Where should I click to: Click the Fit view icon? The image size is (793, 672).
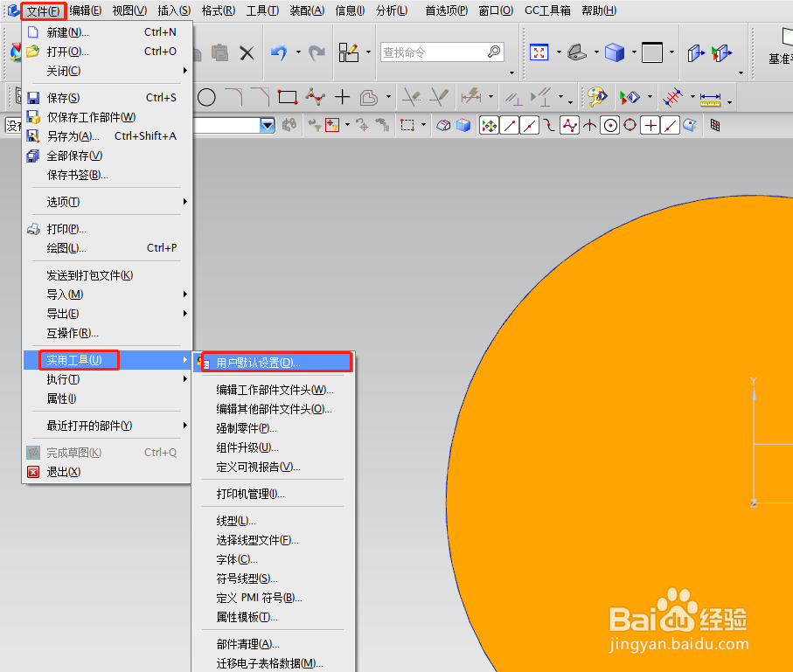tap(539, 52)
